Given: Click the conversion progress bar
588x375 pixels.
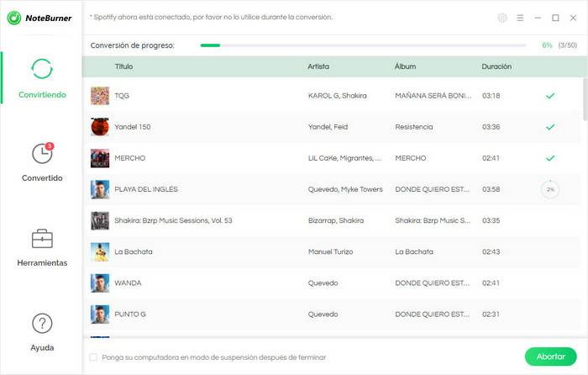Looking at the screenshot, I should [363, 45].
